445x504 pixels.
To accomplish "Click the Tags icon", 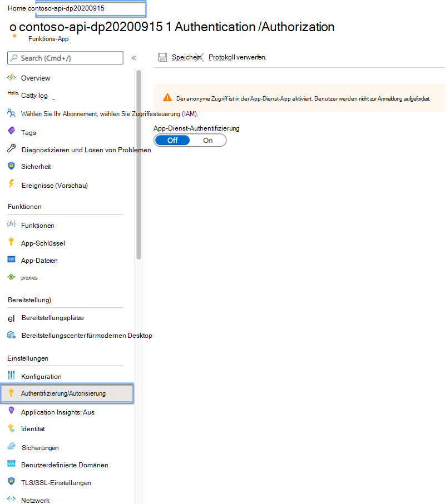I will [x=13, y=132].
